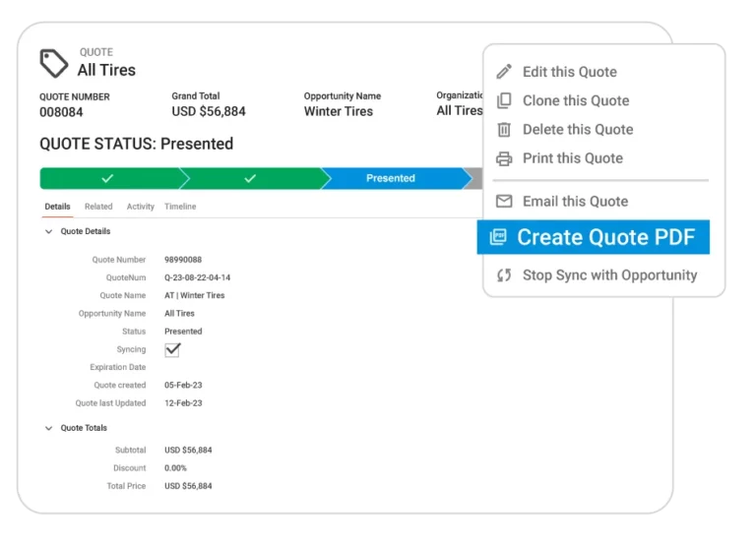Click the envelope icon for Email this Quote

(504, 202)
